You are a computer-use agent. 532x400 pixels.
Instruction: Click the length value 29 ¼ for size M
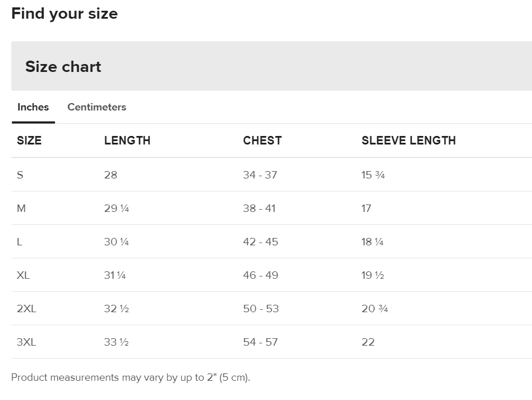point(116,208)
